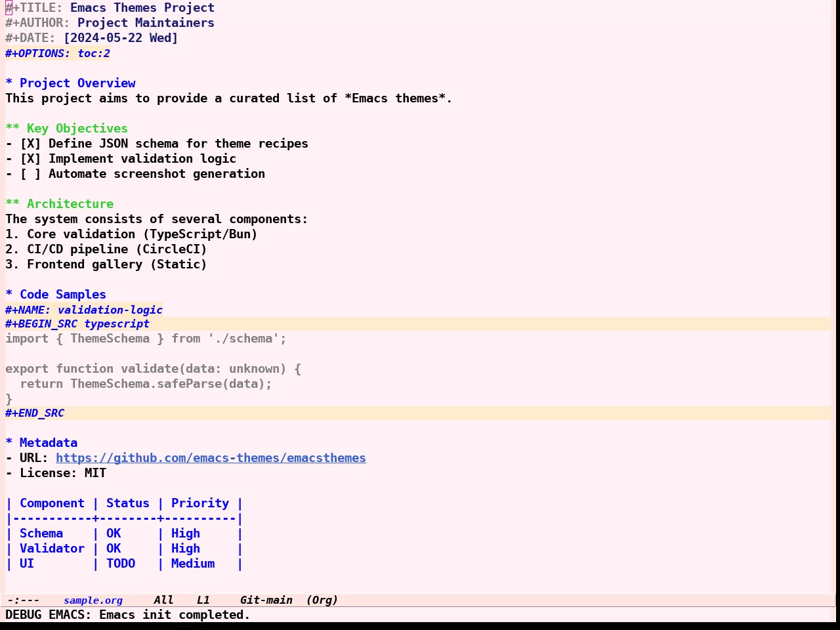Click list item Core validation (TypeScript/Bun)

click(x=131, y=234)
